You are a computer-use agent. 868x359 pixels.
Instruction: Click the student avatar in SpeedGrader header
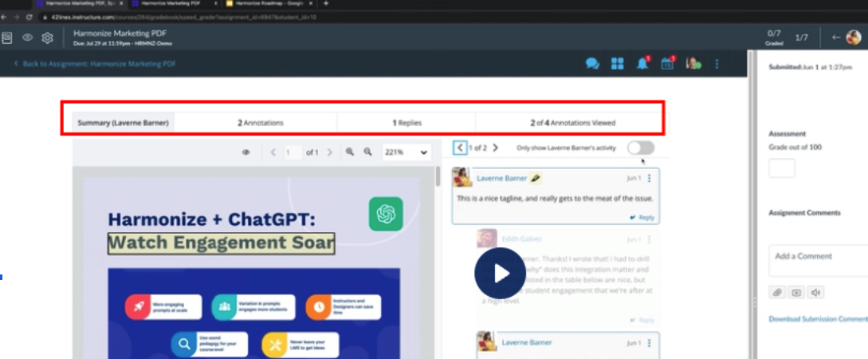click(854, 37)
